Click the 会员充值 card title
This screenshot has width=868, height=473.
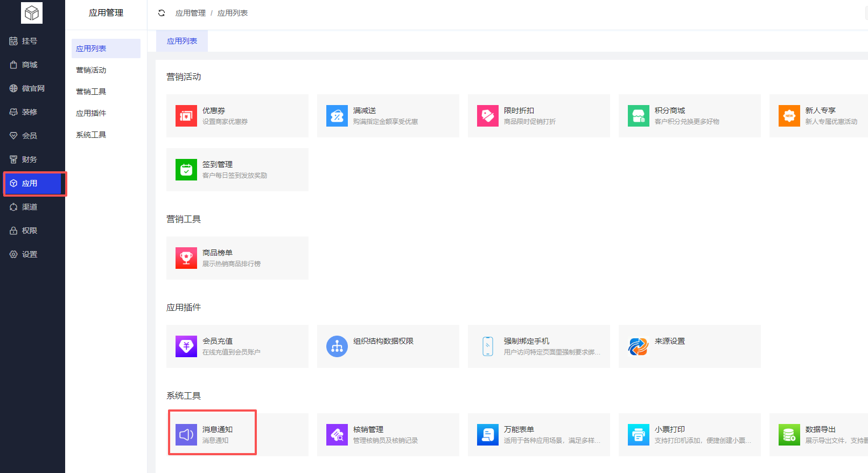218,341
